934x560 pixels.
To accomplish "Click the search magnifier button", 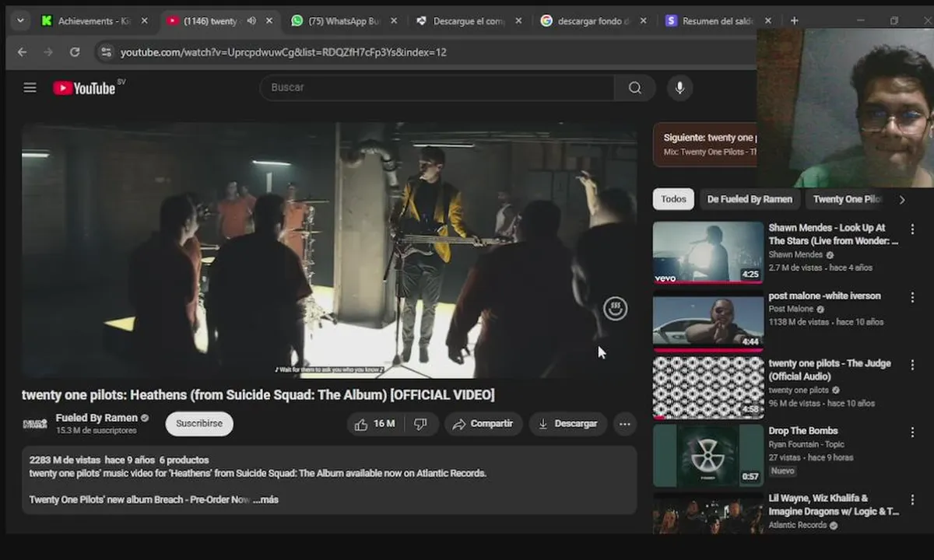I will point(635,88).
